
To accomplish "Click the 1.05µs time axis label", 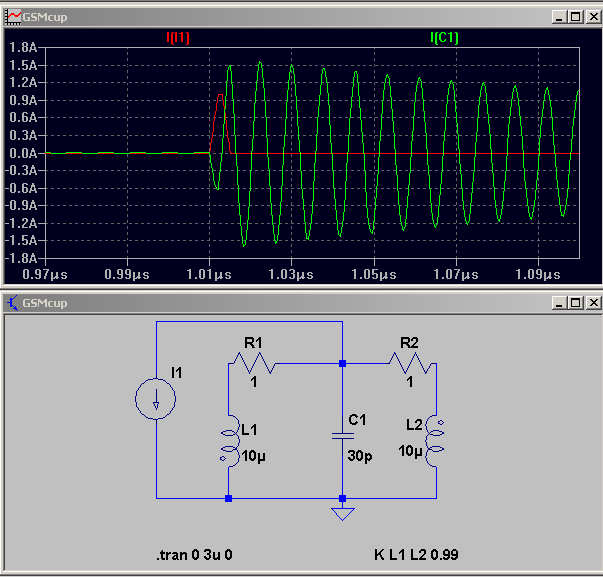I will (374, 275).
